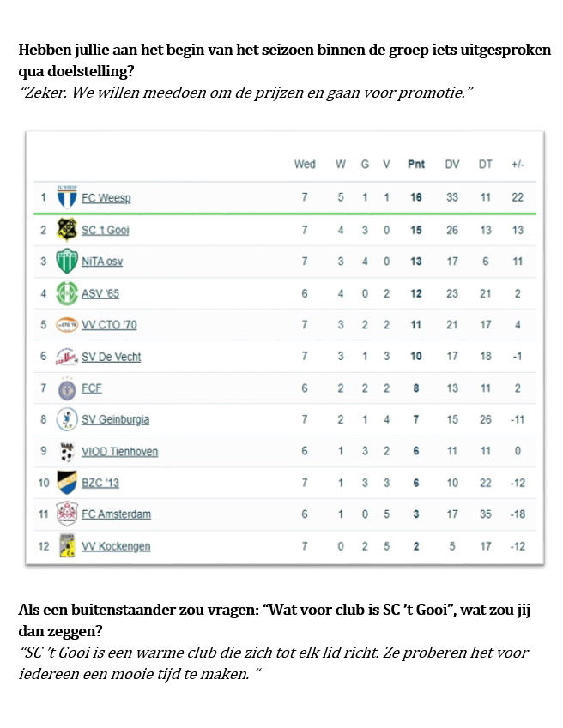Open the SC 't Gooi team link
The image size is (563, 728).
[x=105, y=230]
